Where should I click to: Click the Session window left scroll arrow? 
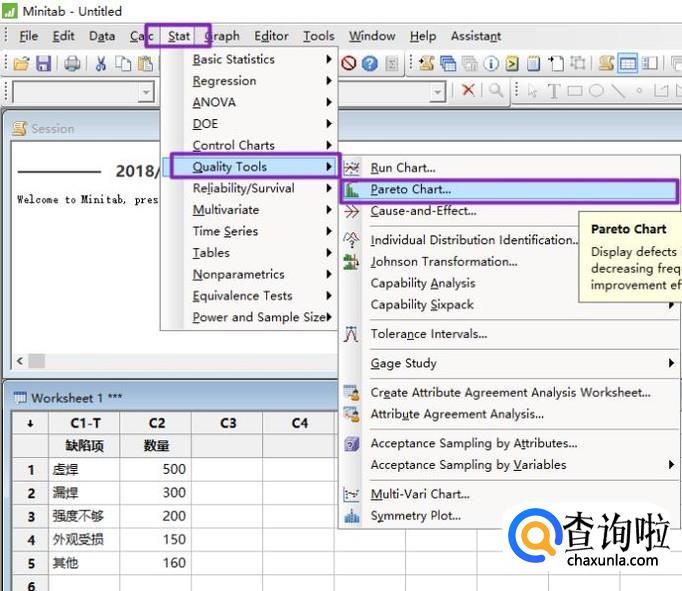(20, 361)
